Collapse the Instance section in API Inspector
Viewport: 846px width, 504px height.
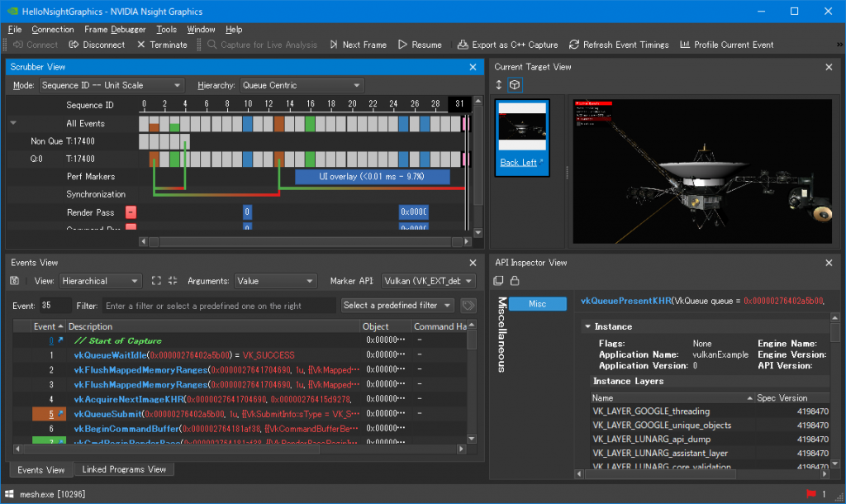click(x=587, y=326)
